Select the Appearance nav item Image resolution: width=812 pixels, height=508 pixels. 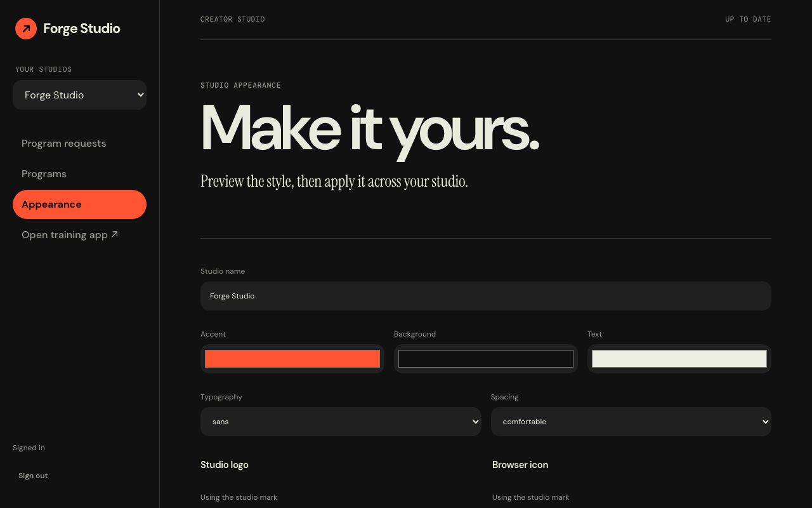(79, 204)
